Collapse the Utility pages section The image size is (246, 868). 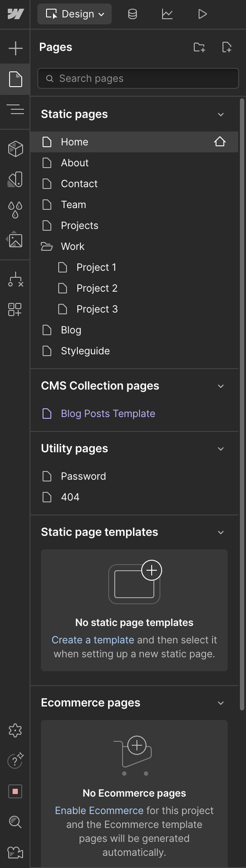tap(221, 449)
